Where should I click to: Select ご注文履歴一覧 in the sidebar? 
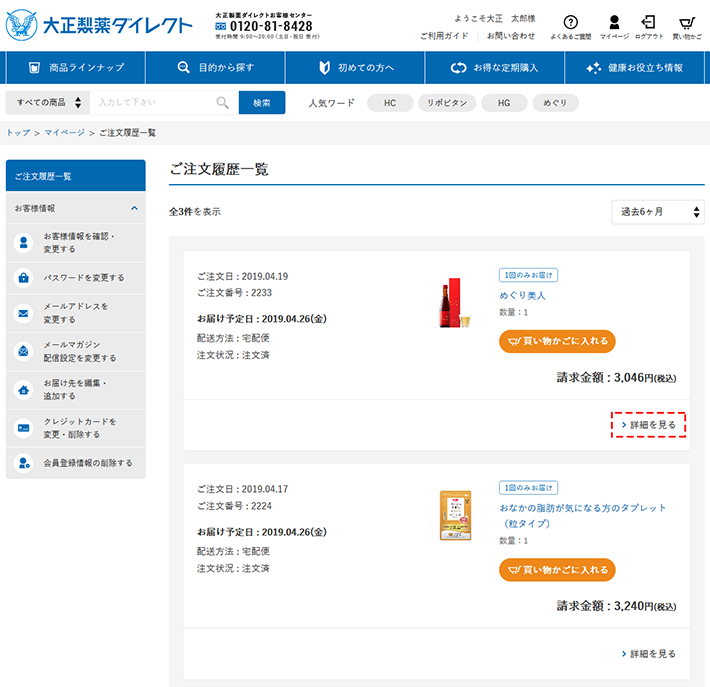(76, 176)
